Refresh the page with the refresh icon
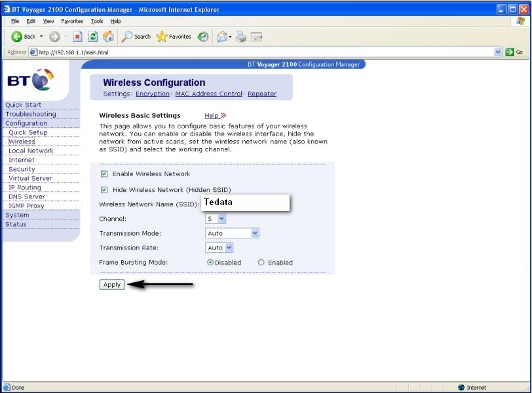 pyautogui.click(x=93, y=36)
